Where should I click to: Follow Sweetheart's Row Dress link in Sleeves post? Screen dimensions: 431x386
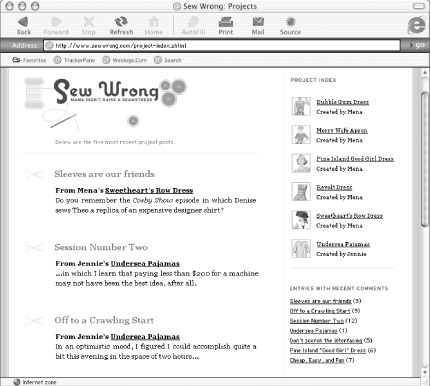click(x=149, y=191)
